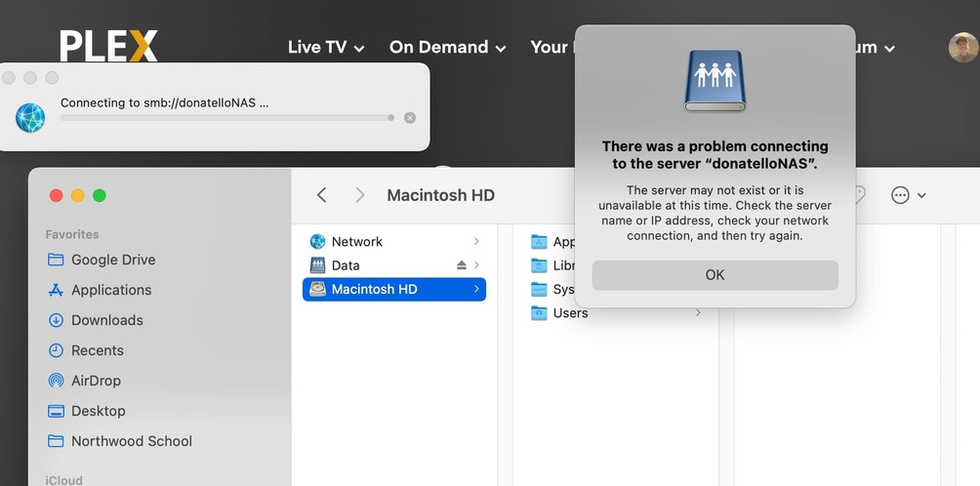Click the Macintosh HD window title

point(440,195)
